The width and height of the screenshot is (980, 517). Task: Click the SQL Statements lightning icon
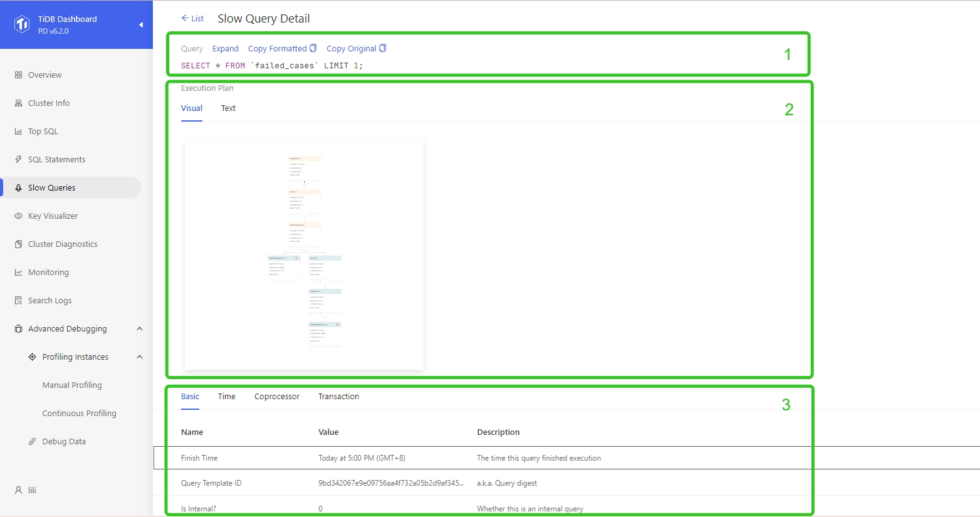pyautogui.click(x=18, y=160)
